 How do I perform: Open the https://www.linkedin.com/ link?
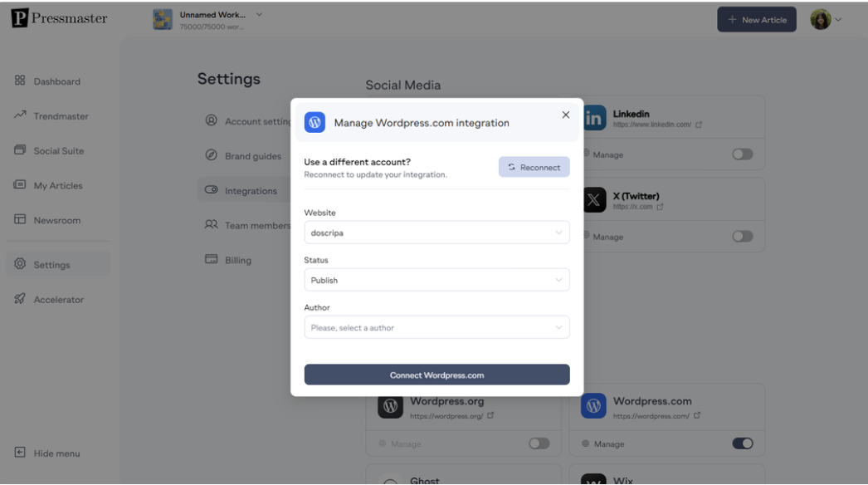pos(651,125)
